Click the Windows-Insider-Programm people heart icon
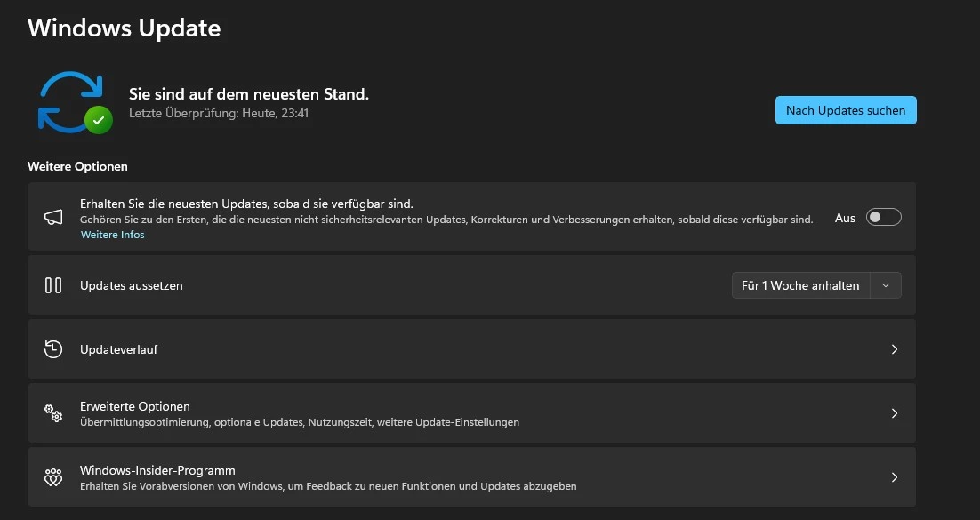Viewport: 980px width, 520px height. click(53, 477)
